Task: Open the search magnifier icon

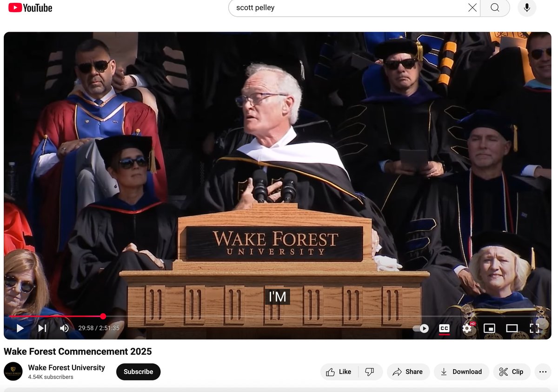Action: click(494, 7)
